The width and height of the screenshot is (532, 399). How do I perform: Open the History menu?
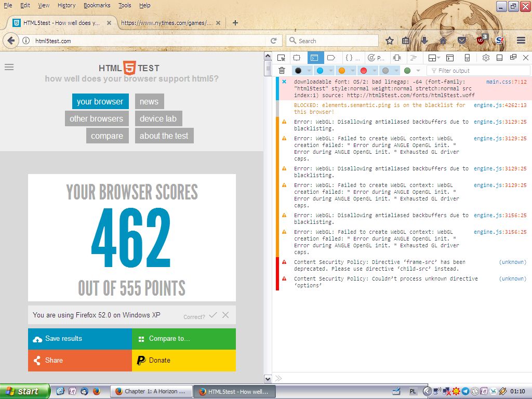click(66, 5)
